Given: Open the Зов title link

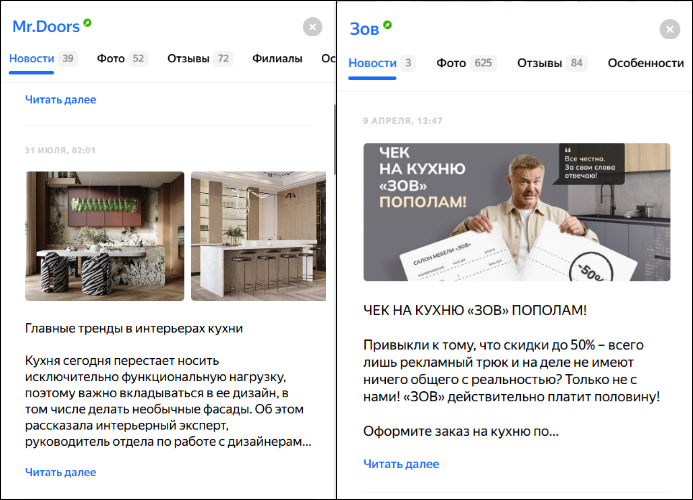Looking at the screenshot, I should tap(364, 29).
